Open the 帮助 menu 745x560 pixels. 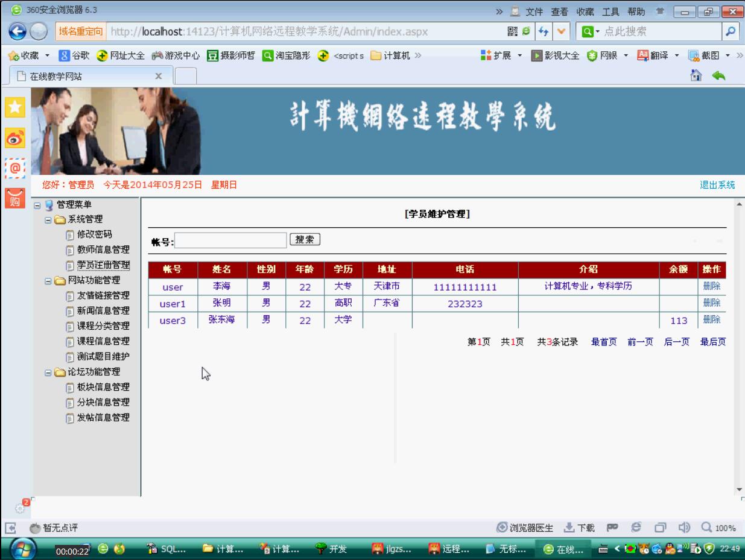[x=636, y=11]
